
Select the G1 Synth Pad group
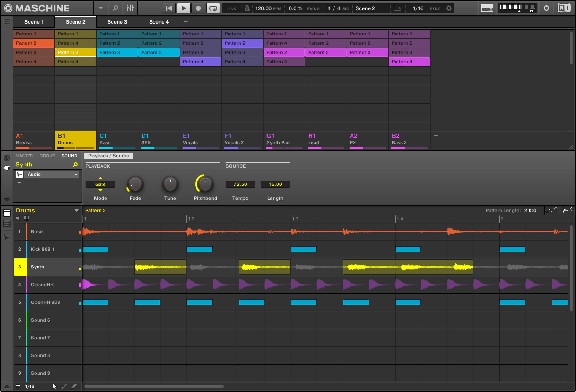(x=284, y=141)
